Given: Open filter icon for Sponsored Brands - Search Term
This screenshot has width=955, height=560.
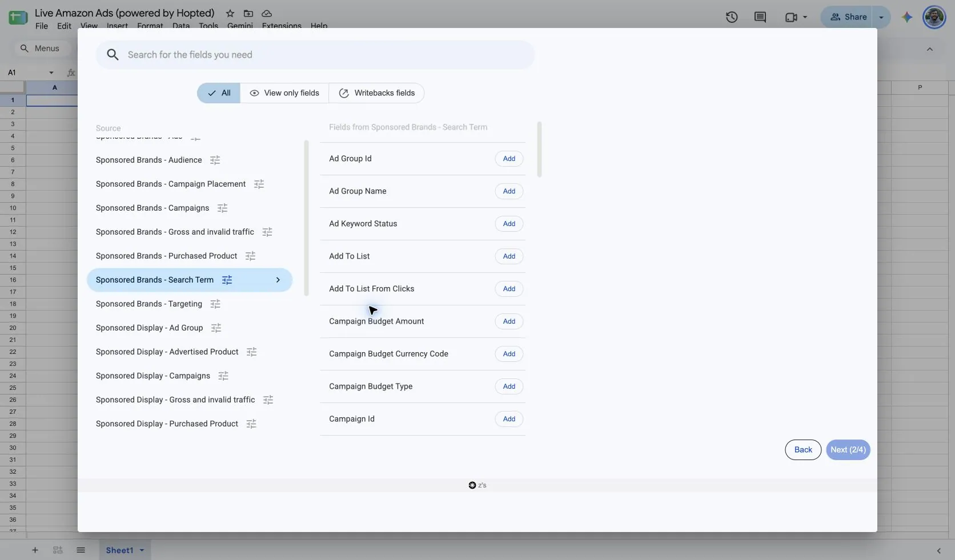Looking at the screenshot, I should tap(227, 280).
